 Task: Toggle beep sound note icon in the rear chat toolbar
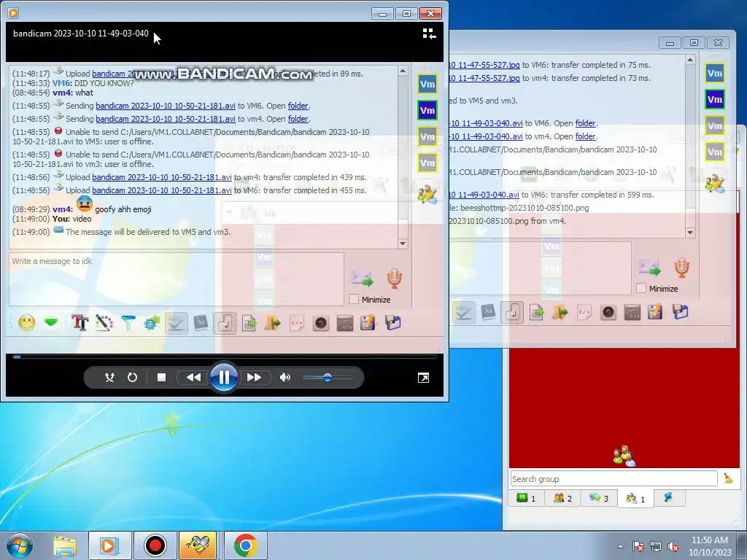tap(512, 312)
